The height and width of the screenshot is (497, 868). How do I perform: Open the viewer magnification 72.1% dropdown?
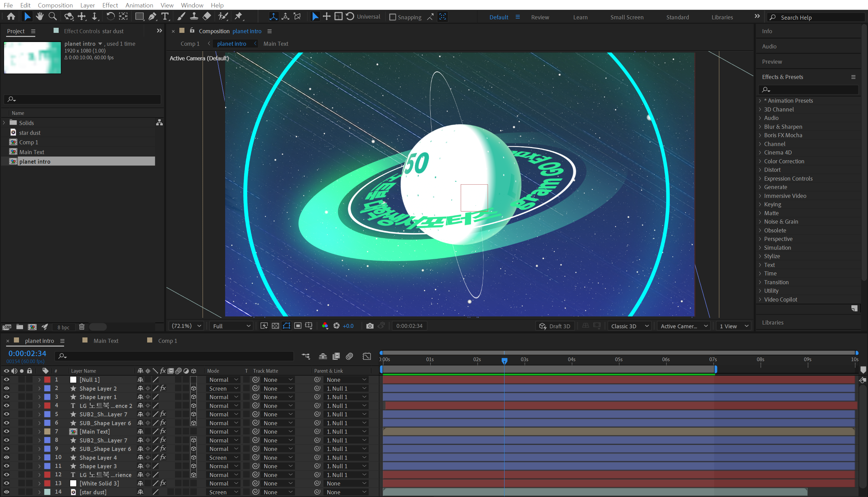[186, 326]
